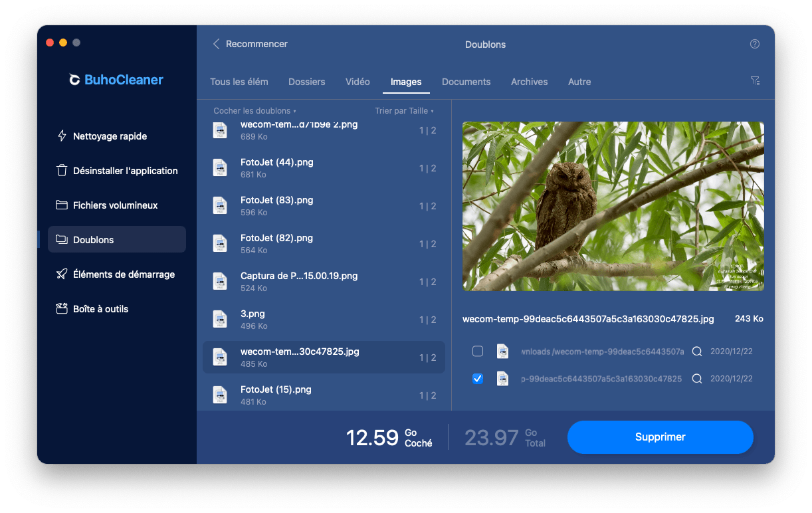Click the Désinstaller l'application trash icon
The height and width of the screenshot is (513, 812).
[62, 170]
